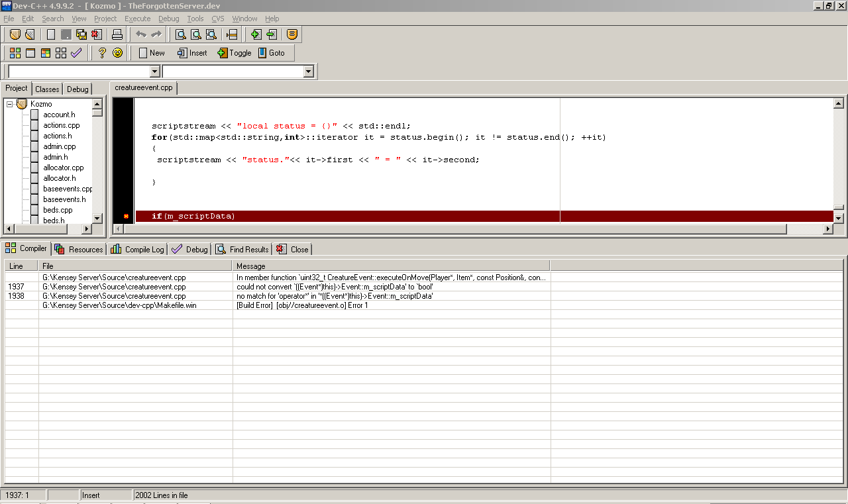Open the Window menu

coord(245,19)
